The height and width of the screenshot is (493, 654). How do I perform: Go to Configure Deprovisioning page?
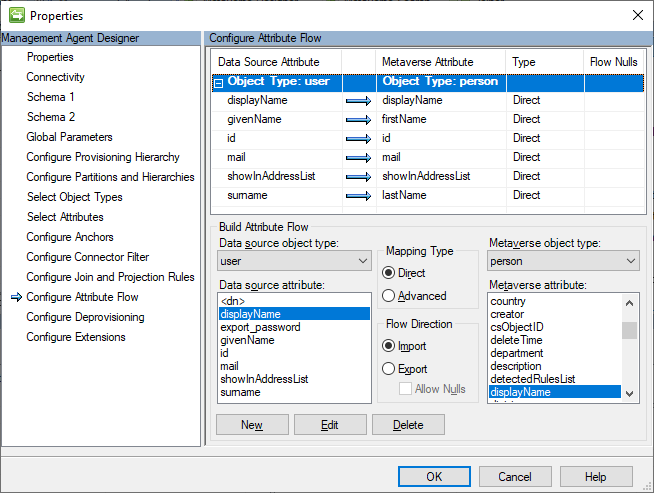pyautogui.click(x=85, y=317)
